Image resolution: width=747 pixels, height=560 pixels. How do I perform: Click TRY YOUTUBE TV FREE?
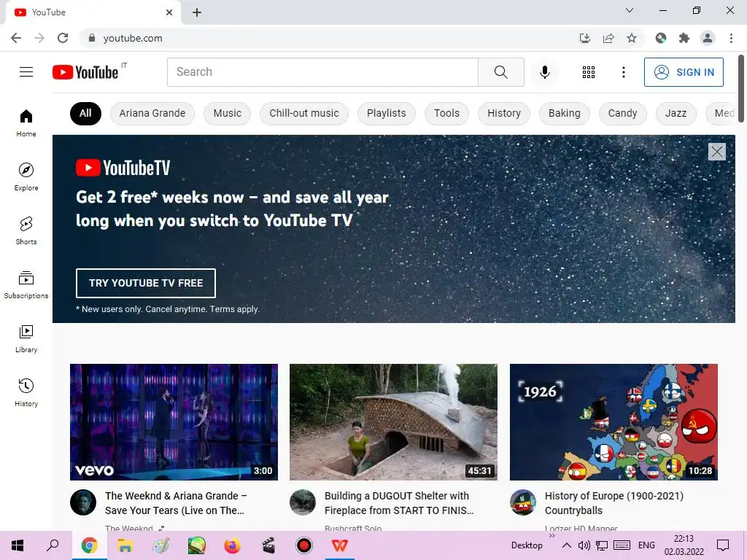pos(146,283)
